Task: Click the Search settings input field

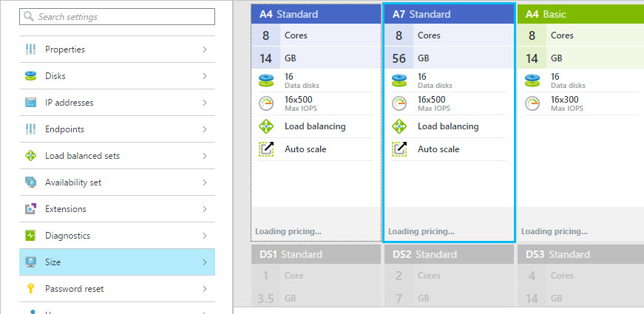Action: (117, 17)
